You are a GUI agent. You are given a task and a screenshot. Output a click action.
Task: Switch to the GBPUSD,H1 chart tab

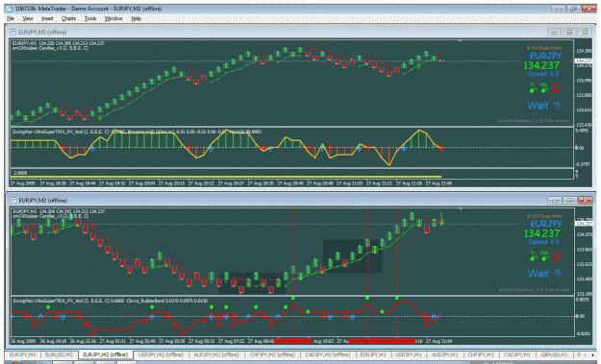[554, 355]
